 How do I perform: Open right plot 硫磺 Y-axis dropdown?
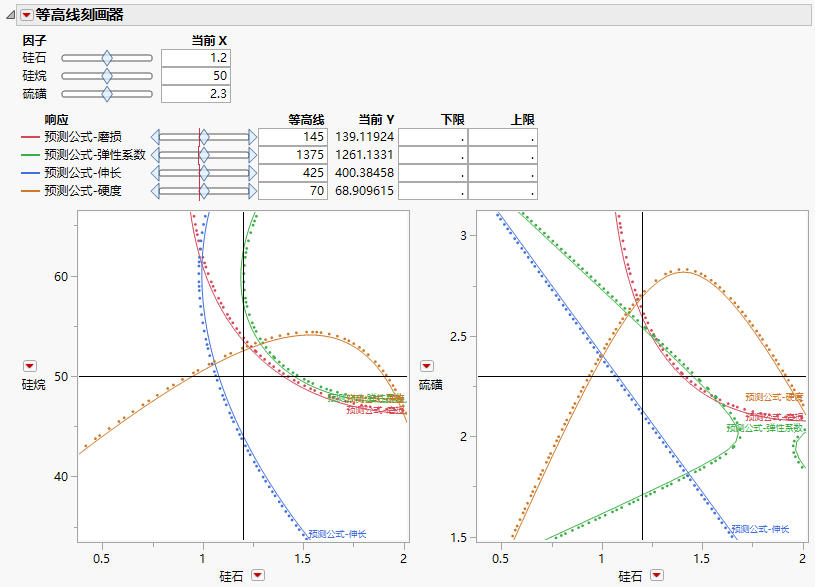tap(427, 366)
